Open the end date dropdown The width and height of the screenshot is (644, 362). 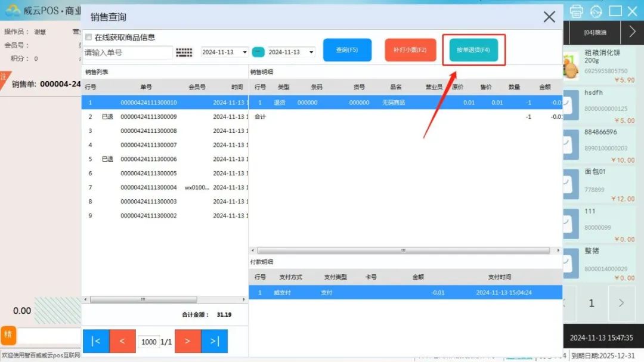coord(311,52)
